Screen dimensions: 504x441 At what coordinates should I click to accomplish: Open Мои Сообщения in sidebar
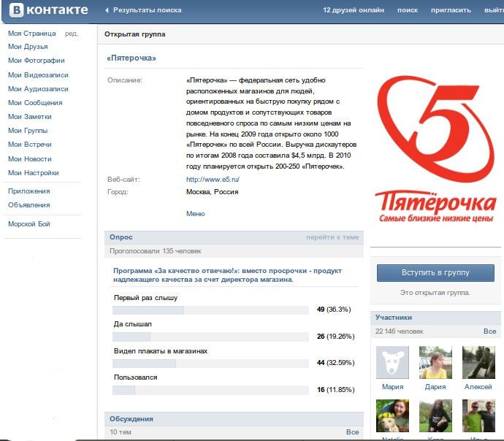point(35,103)
